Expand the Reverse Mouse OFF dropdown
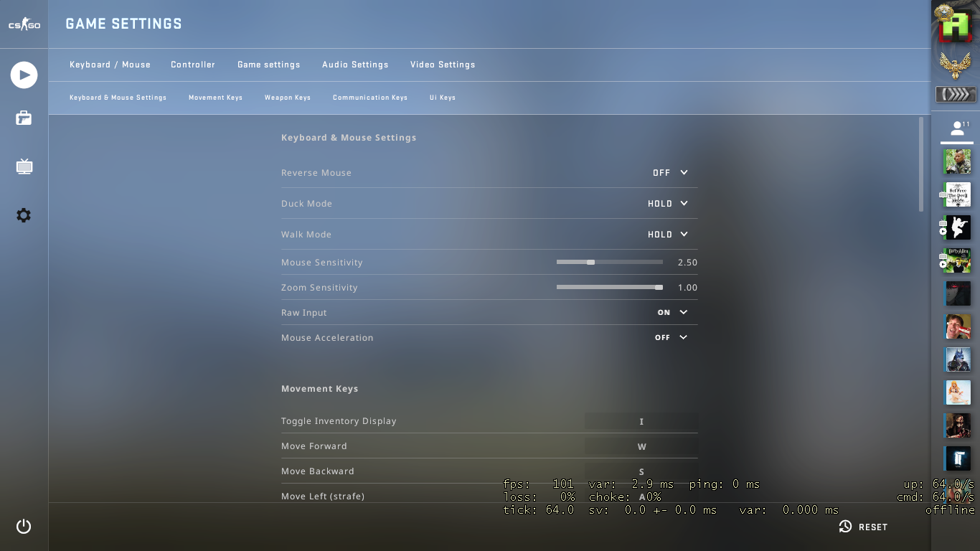Image resolution: width=980 pixels, height=551 pixels. coord(671,173)
